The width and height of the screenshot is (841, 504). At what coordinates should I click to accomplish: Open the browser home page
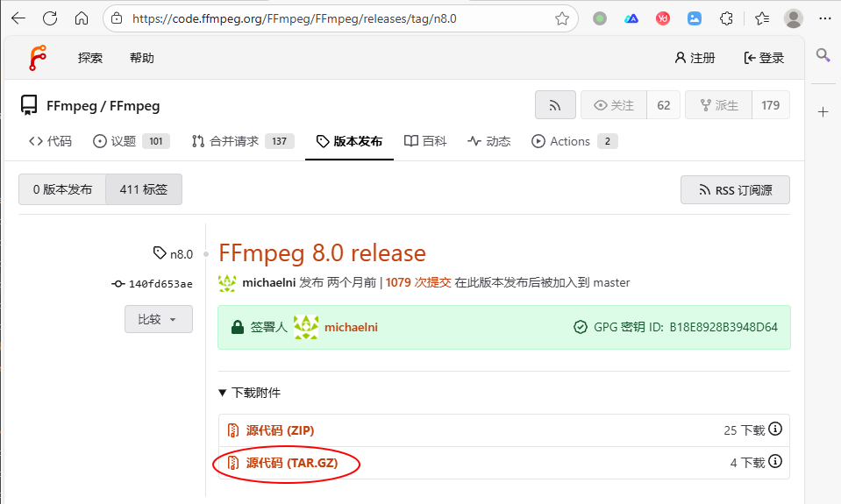[82, 18]
